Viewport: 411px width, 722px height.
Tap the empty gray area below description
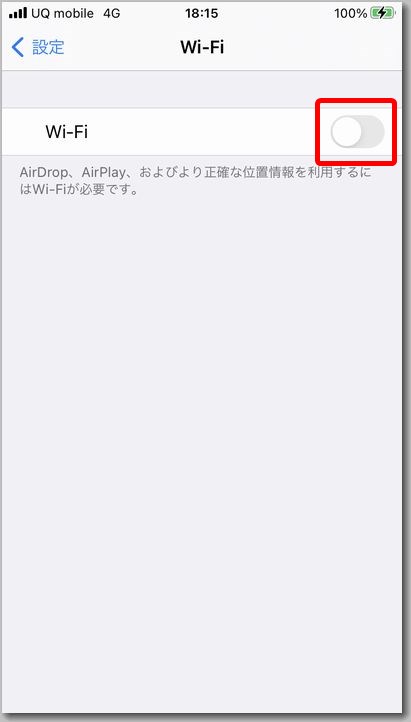203,437
